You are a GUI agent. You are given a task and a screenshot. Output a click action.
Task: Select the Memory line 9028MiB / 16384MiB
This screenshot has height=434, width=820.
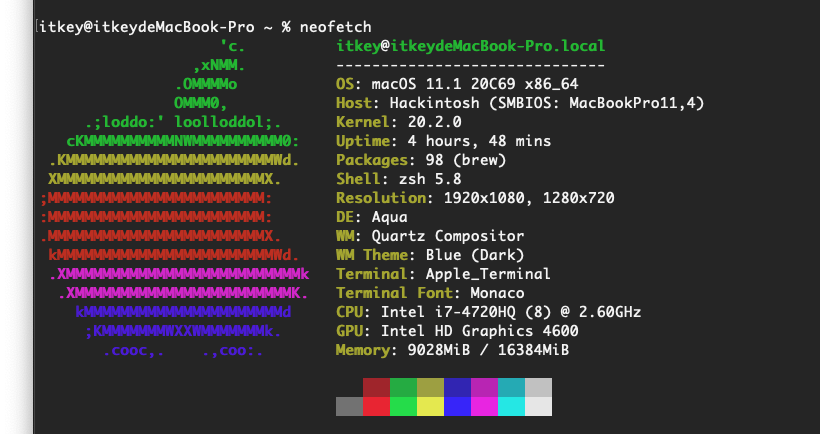pos(452,350)
